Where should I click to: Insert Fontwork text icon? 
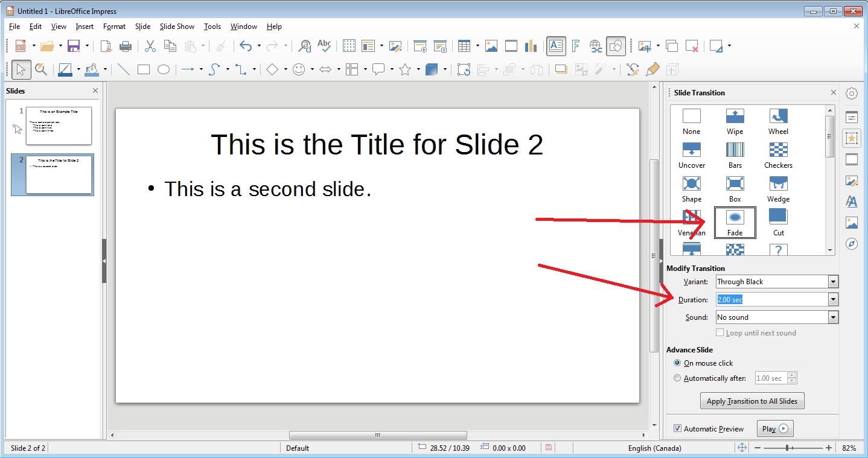pos(576,46)
